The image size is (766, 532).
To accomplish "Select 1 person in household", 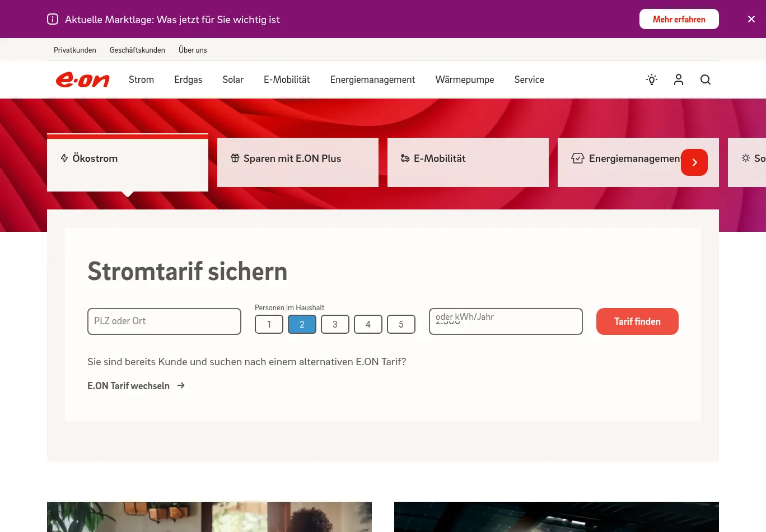I will point(269,324).
